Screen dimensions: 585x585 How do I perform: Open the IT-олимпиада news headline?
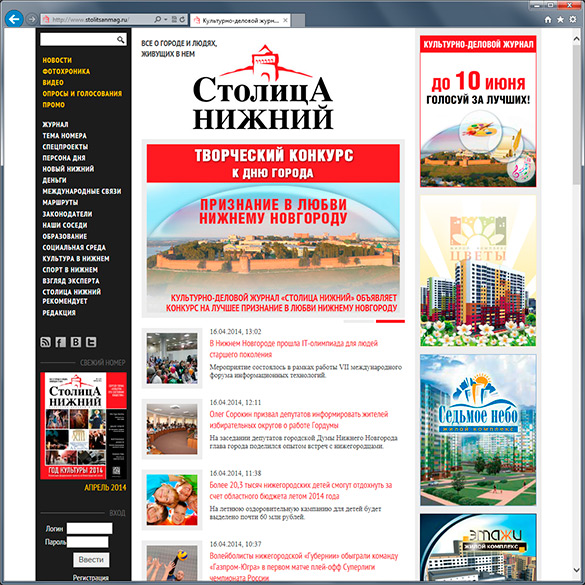(x=294, y=348)
